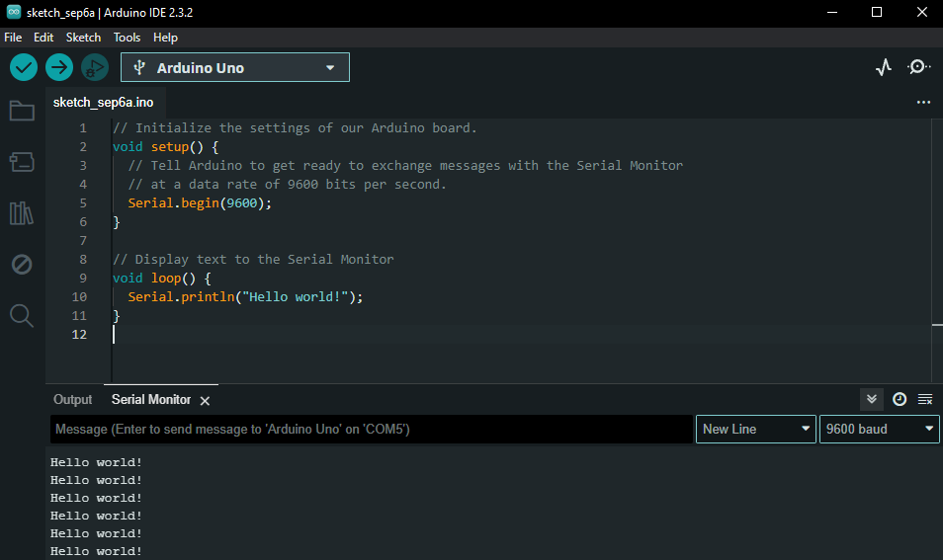943x560 pixels.
Task: Open the 9600 baud rate dropdown
Action: point(880,429)
